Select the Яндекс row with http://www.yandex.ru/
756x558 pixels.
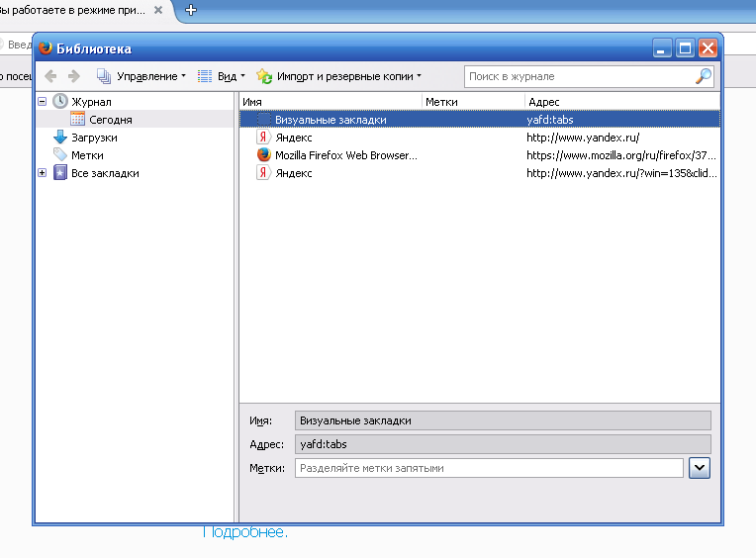pos(480,138)
